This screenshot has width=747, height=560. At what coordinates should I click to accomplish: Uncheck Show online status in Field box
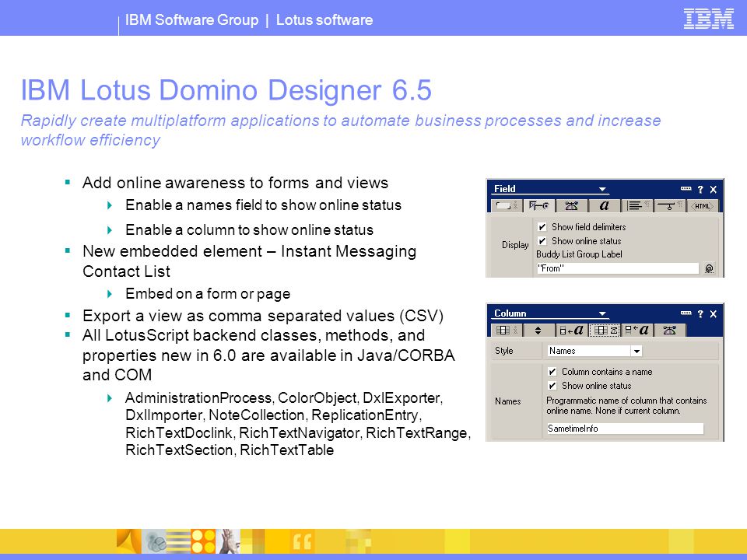542,241
